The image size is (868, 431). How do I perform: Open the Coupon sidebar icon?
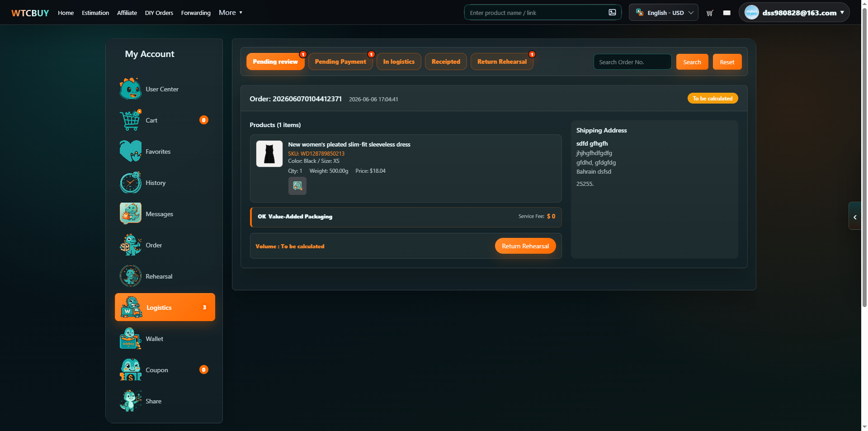point(131,370)
